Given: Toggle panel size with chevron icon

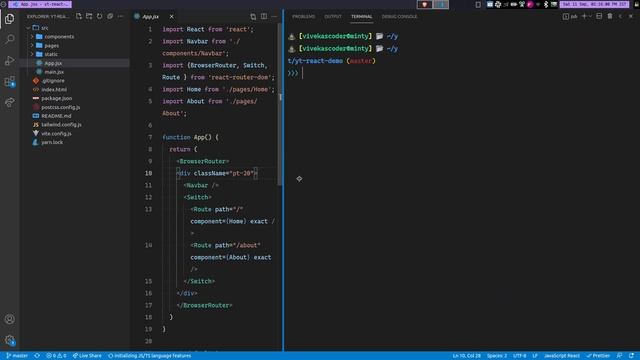Looking at the screenshot, I should coord(620,16).
